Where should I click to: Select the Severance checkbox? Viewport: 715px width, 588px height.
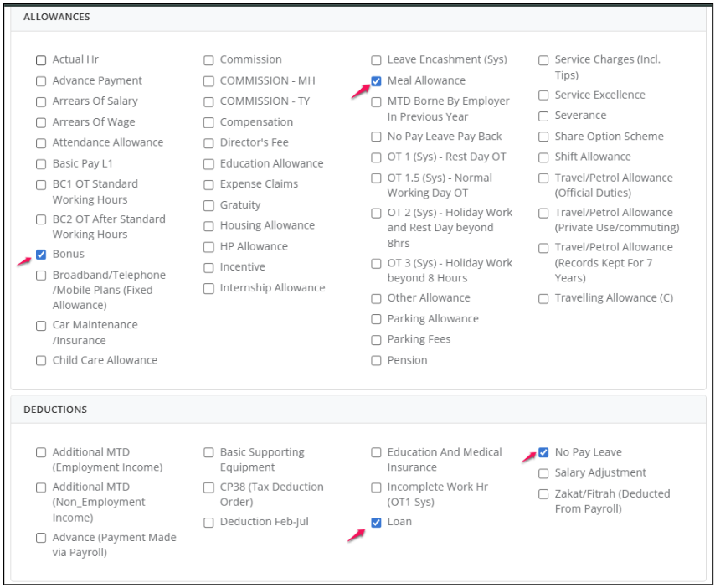(x=543, y=116)
